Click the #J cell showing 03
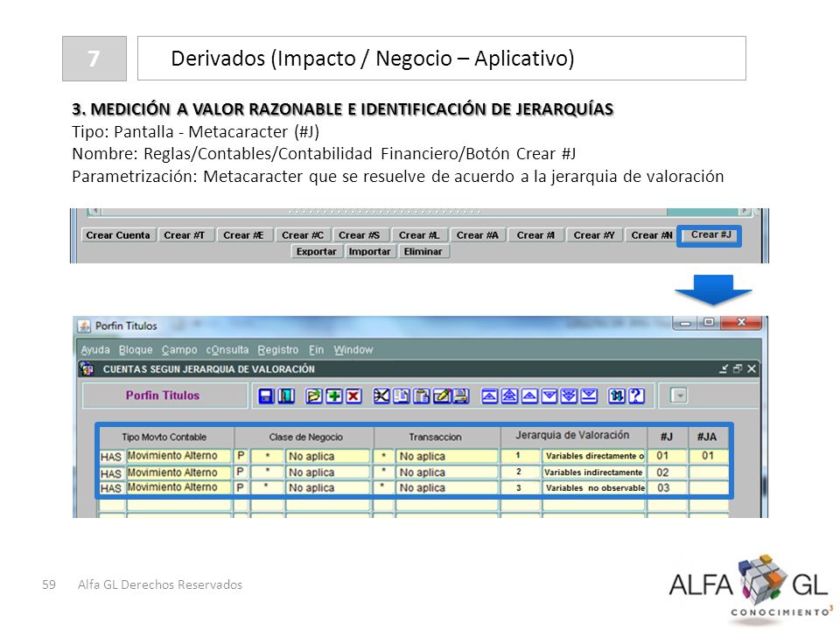The height and width of the screenshot is (630, 840). (667, 487)
